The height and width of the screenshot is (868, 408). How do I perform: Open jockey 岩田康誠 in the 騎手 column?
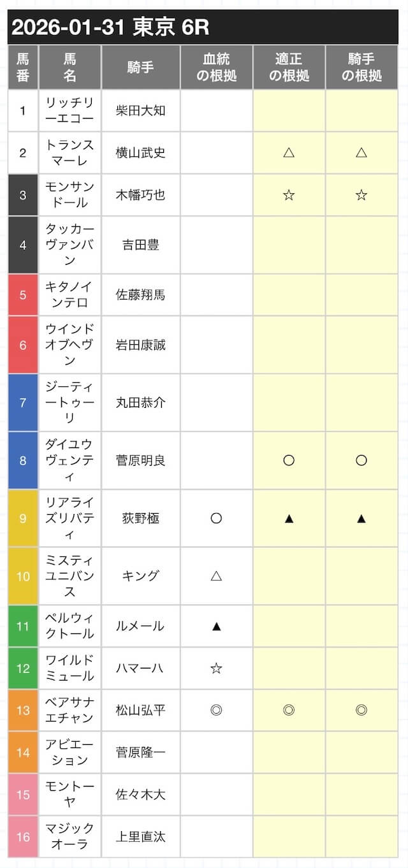point(140,345)
